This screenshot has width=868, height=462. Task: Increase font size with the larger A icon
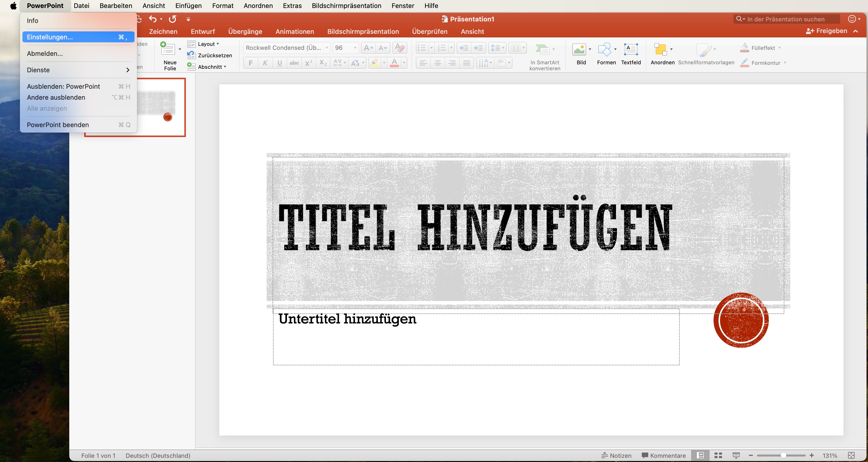click(x=368, y=48)
